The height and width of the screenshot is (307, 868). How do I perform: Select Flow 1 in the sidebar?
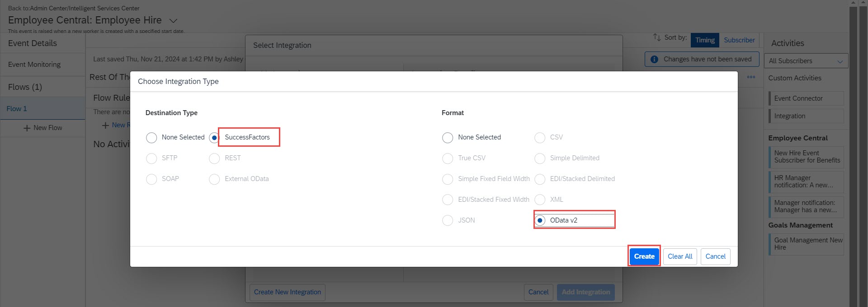pos(42,109)
